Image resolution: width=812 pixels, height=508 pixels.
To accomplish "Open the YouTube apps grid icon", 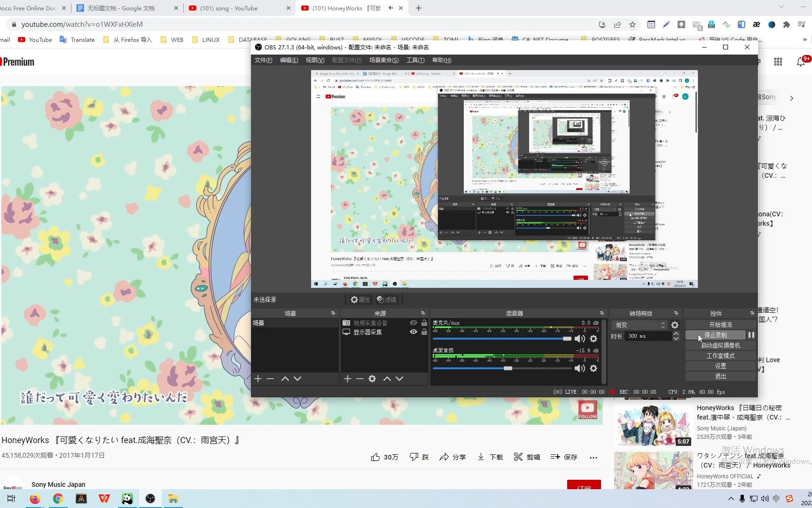I will click(x=778, y=62).
